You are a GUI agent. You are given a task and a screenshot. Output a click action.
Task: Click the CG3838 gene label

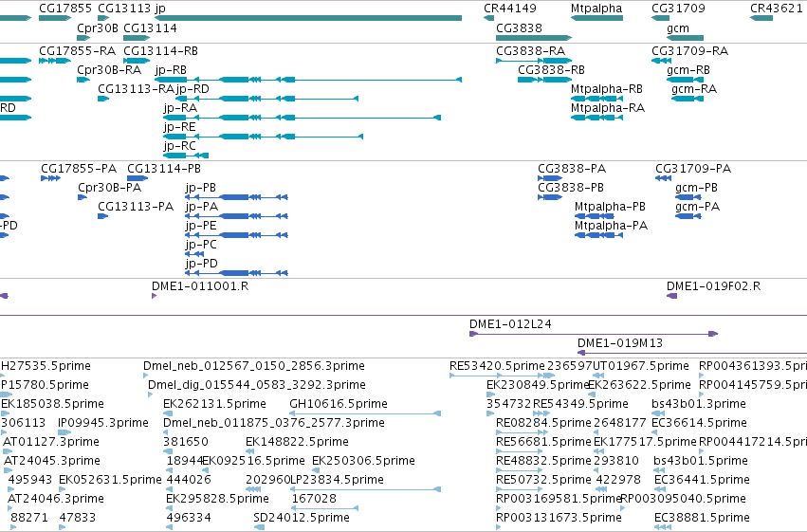(519, 28)
